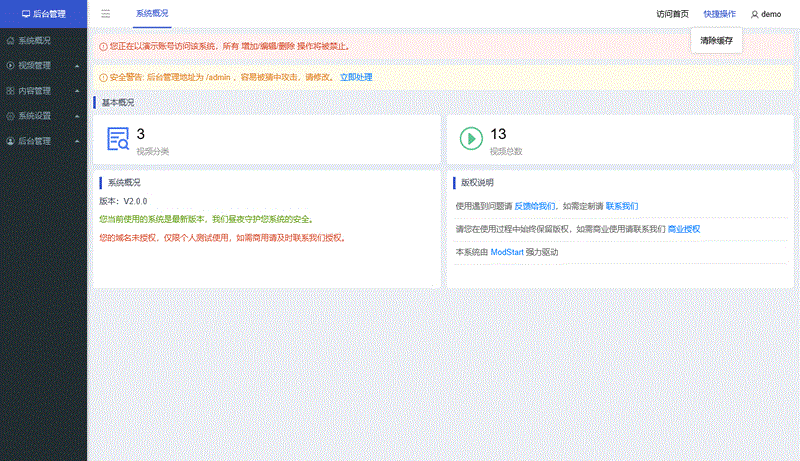Expand the sidebar 后台管理 submenu arrow
800x461 pixels.
pyautogui.click(x=76, y=142)
